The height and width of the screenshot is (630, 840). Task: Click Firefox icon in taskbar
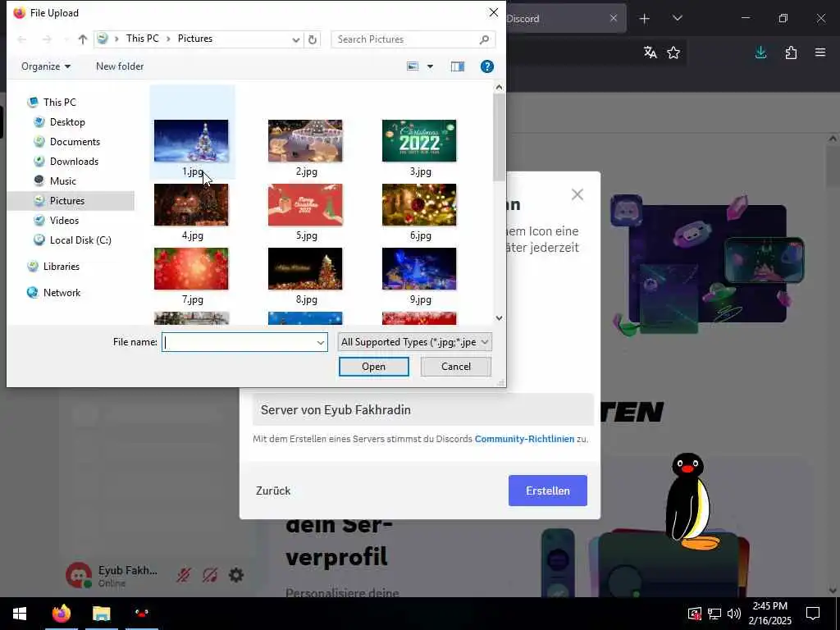pyautogui.click(x=61, y=614)
